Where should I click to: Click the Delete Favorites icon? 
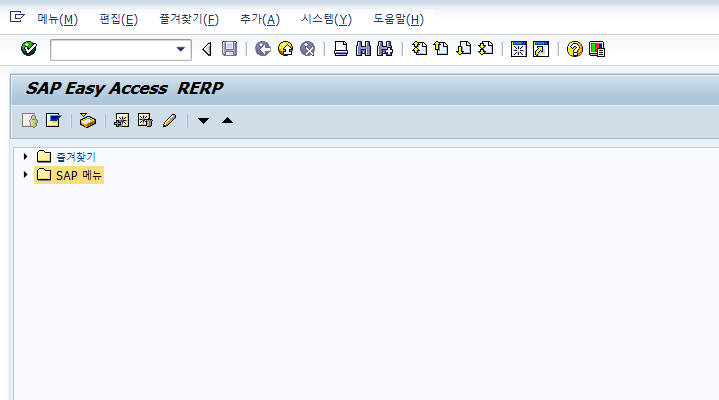(145, 121)
